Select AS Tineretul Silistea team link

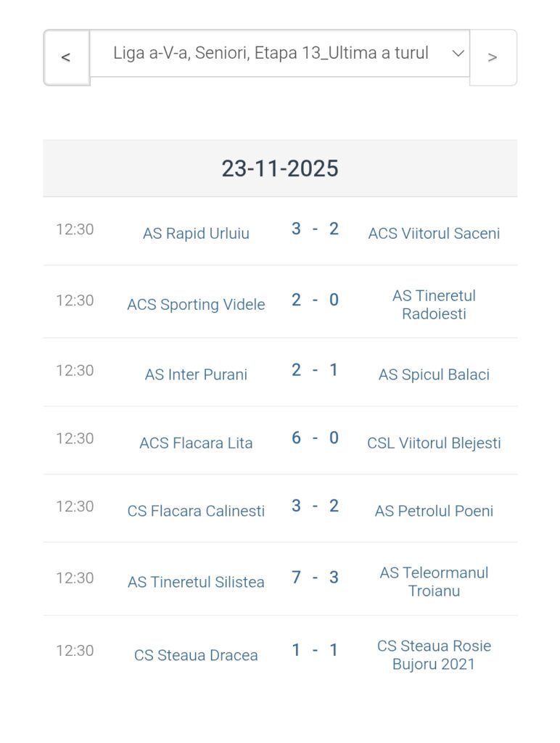(x=196, y=582)
